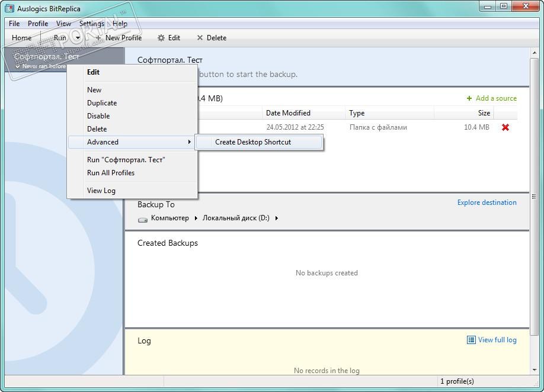Click scrollbar up arrow
Viewport: 544px width, 392px height.
coord(535,52)
